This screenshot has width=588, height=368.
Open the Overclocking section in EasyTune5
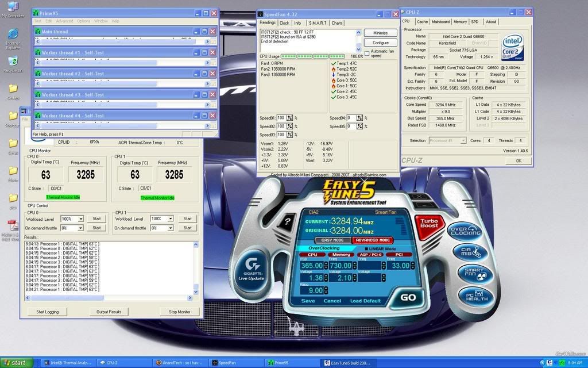(465, 231)
